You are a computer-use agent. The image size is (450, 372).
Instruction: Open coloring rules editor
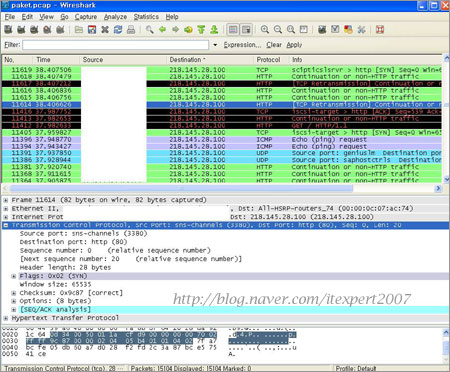348,30
